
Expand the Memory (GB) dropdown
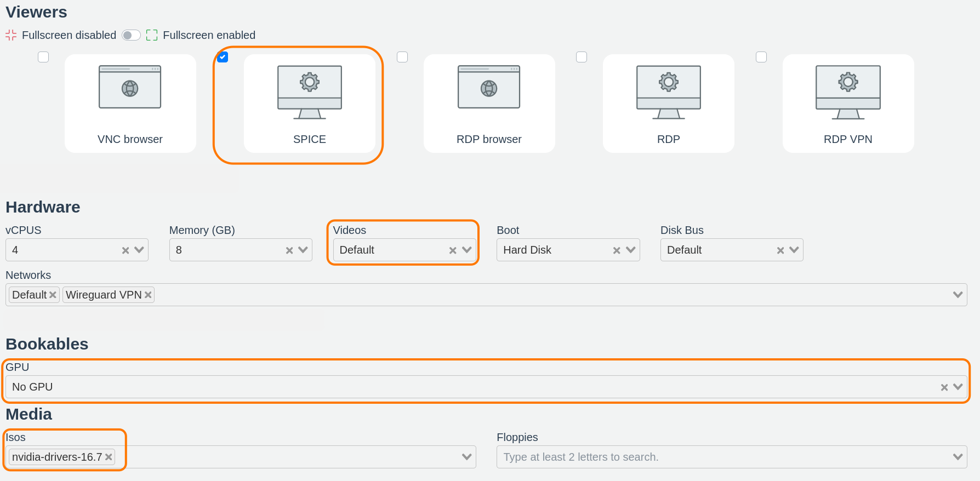click(x=303, y=250)
